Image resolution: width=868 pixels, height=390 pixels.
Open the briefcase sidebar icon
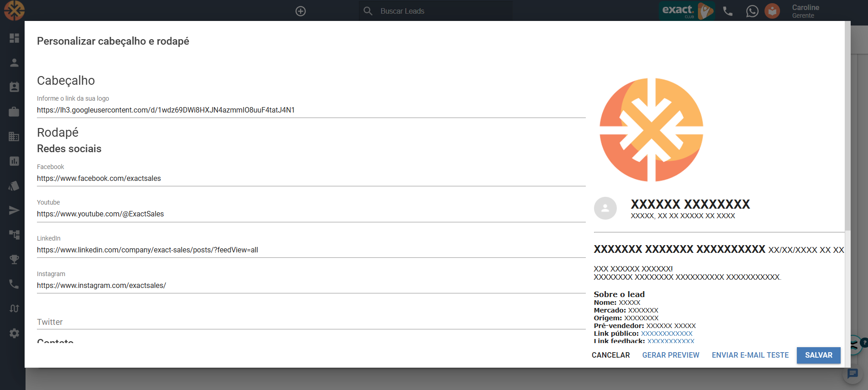pyautogui.click(x=14, y=112)
